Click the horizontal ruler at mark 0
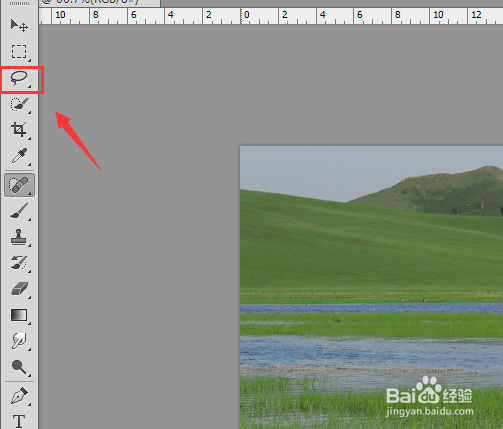This screenshot has width=503, height=429. coord(246,16)
